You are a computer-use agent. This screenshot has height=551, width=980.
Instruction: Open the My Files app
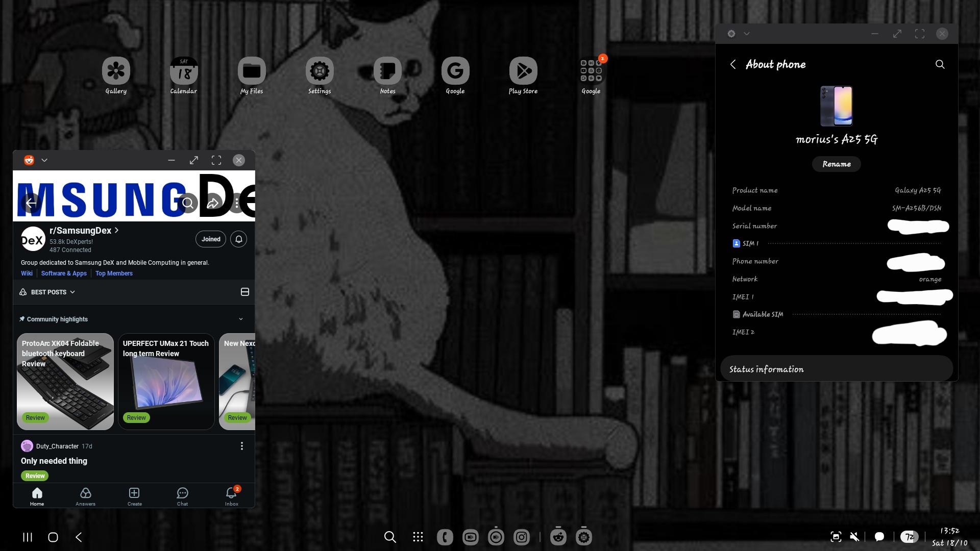pyautogui.click(x=252, y=71)
